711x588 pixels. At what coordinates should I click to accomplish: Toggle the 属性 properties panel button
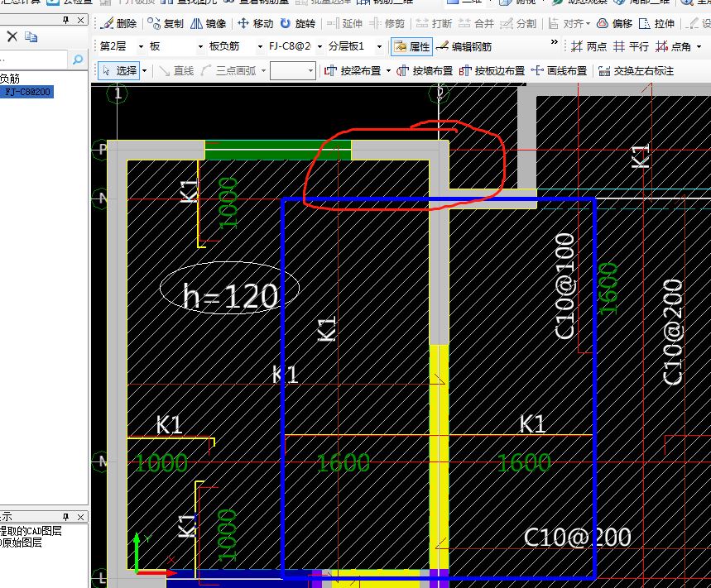pos(411,46)
